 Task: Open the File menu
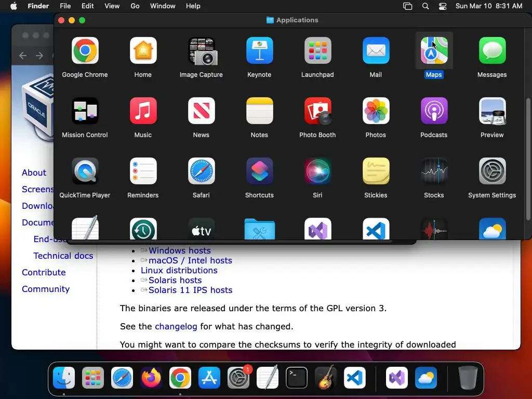pyautogui.click(x=65, y=6)
